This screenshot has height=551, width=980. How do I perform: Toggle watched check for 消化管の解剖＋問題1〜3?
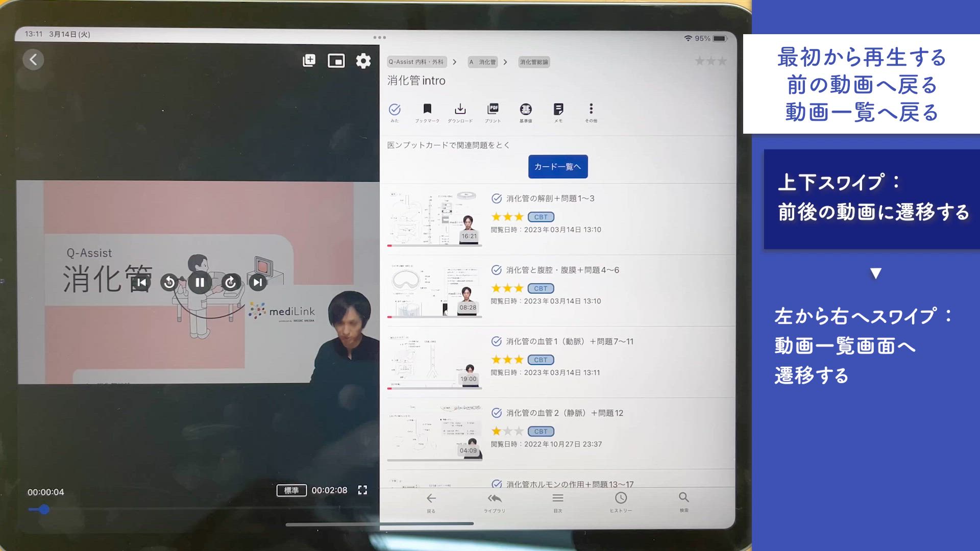[496, 198]
